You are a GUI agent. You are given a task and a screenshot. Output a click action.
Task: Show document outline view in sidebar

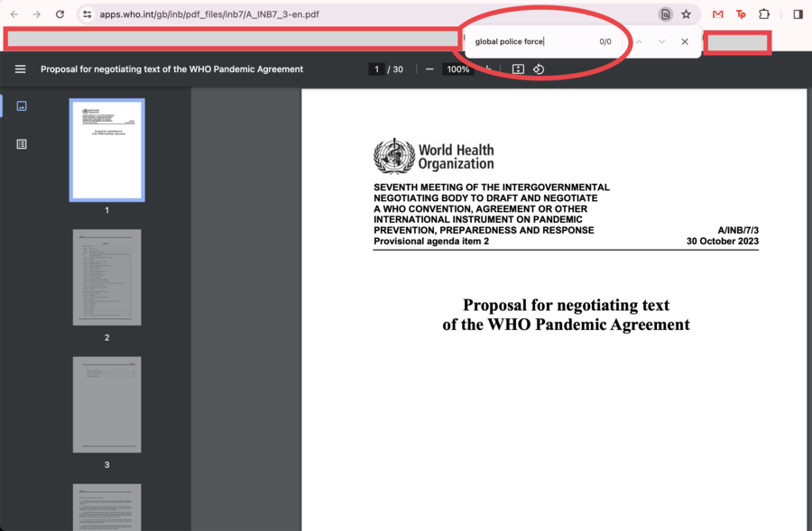point(22,144)
